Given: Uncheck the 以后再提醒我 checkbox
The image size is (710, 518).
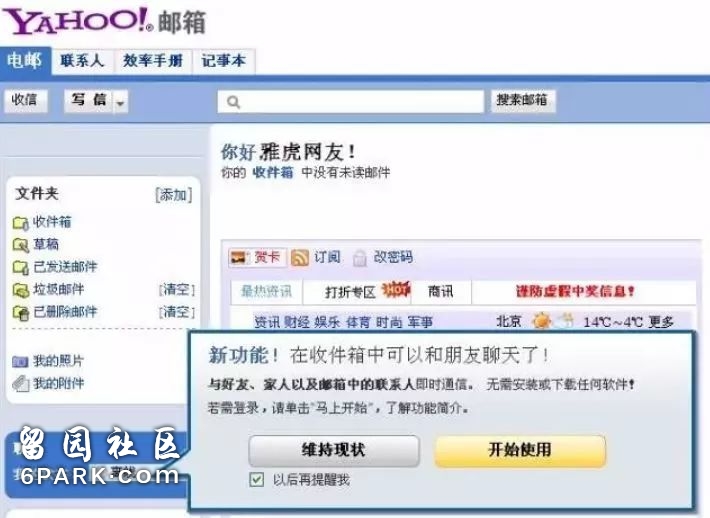Looking at the screenshot, I should pos(256,479).
